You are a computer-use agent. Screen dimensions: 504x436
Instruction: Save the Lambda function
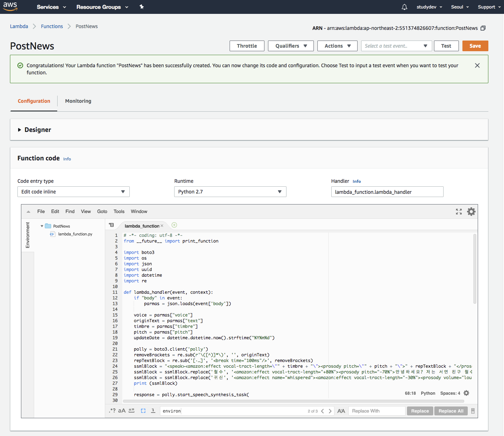pyautogui.click(x=475, y=46)
